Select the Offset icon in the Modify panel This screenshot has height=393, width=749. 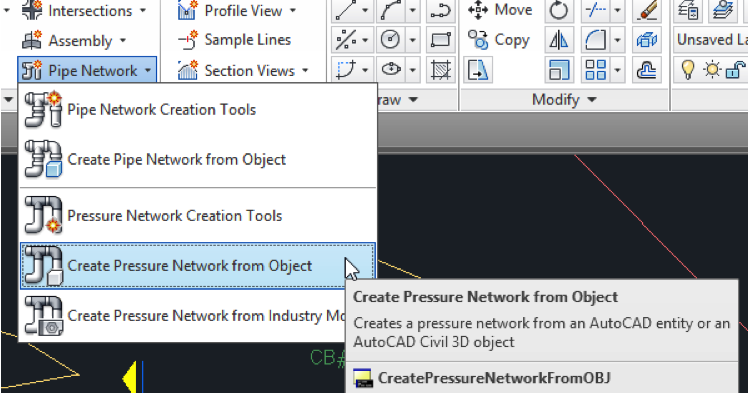click(x=647, y=70)
